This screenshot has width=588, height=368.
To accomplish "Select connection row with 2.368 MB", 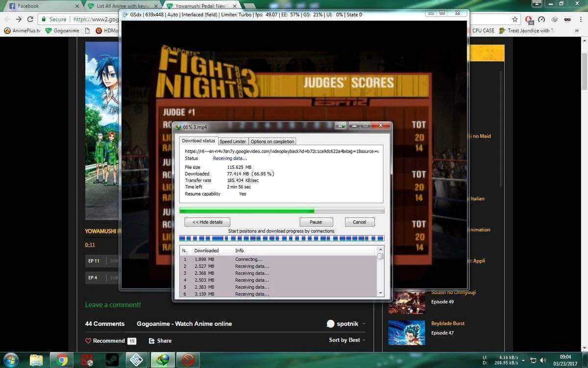I will tap(278, 273).
